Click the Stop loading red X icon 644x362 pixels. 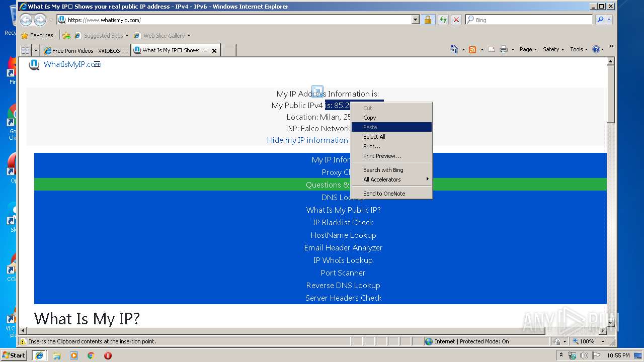[x=456, y=20]
